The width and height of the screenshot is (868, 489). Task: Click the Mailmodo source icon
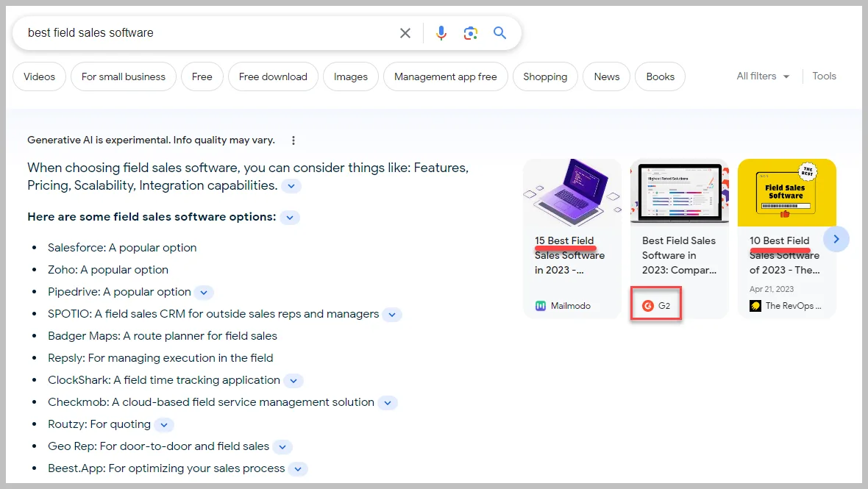click(x=540, y=306)
